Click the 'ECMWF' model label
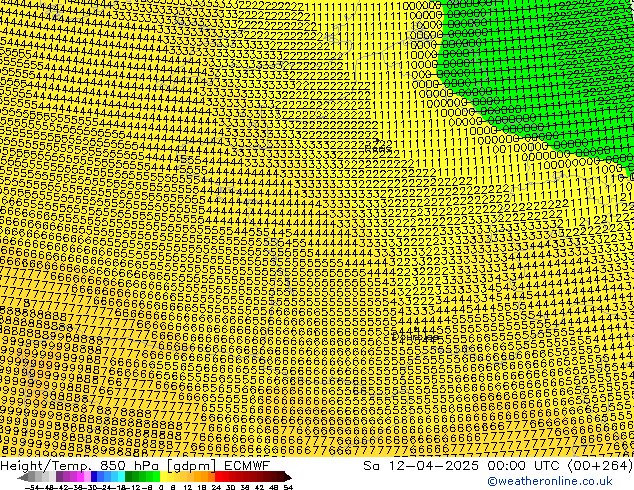This screenshot has width=634, height=490. pyautogui.click(x=247, y=466)
